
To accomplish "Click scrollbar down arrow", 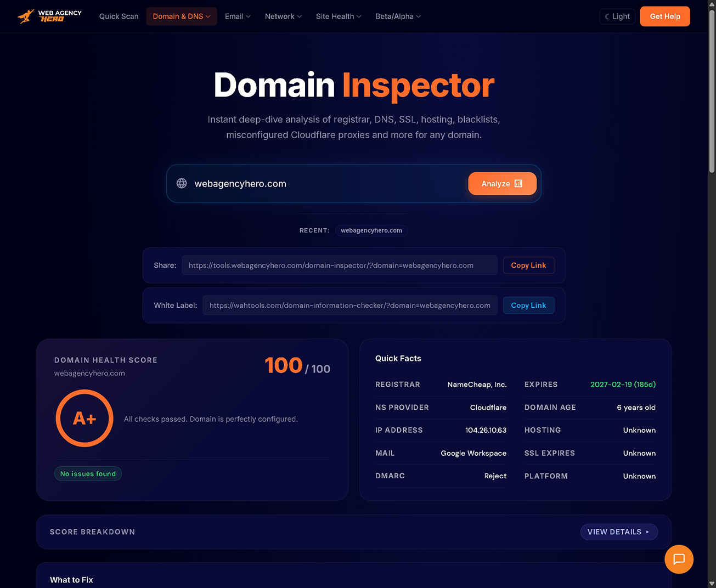I will 712,584.
